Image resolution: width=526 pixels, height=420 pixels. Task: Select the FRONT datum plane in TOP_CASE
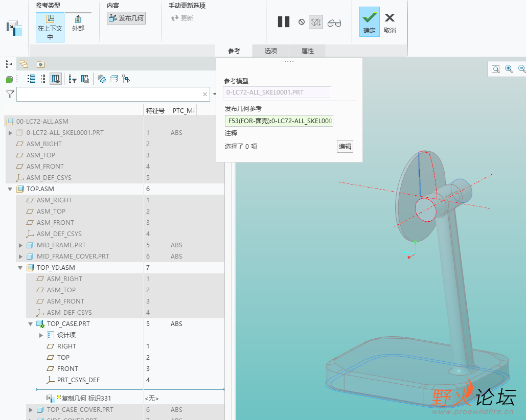pyautogui.click(x=67, y=369)
